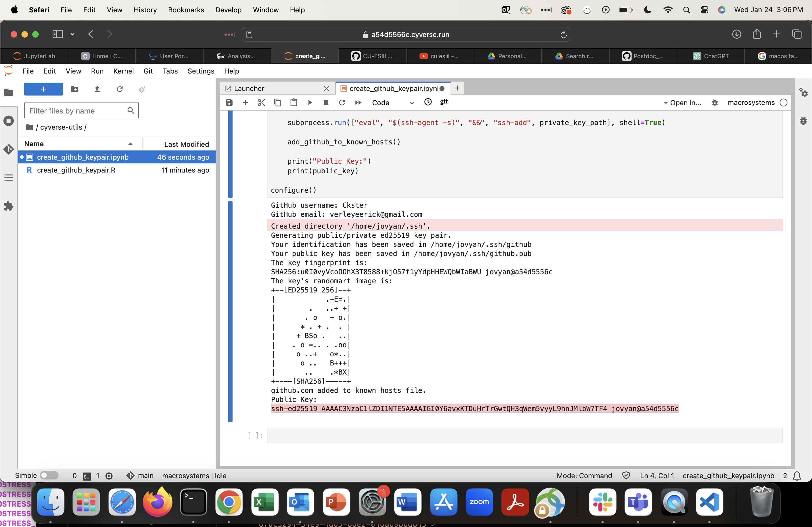Toggle Simple interface mode switch
The image size is (812, 527).
pos(49,475)
